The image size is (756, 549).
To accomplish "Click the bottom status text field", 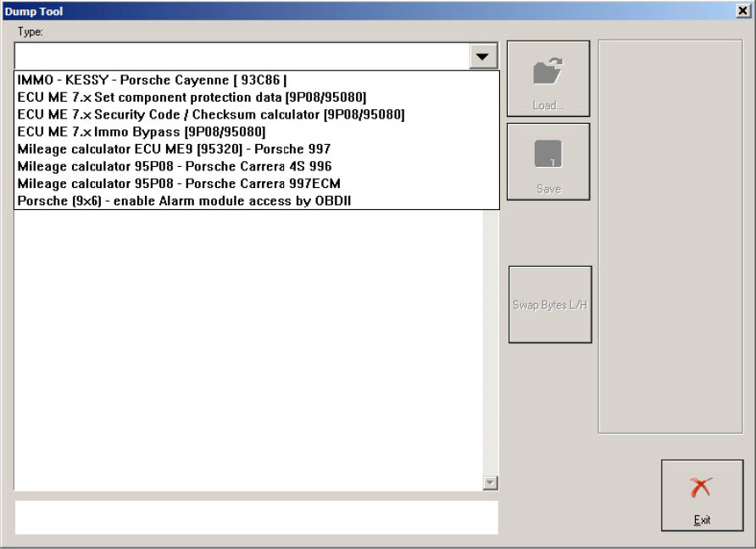I will tap(256, 518).
